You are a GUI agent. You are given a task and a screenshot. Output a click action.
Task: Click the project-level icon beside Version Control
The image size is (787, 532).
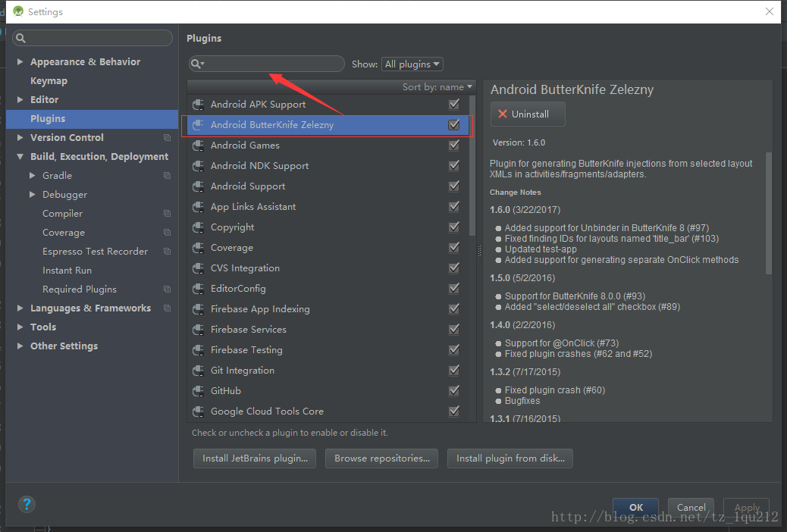coord(167,137)
